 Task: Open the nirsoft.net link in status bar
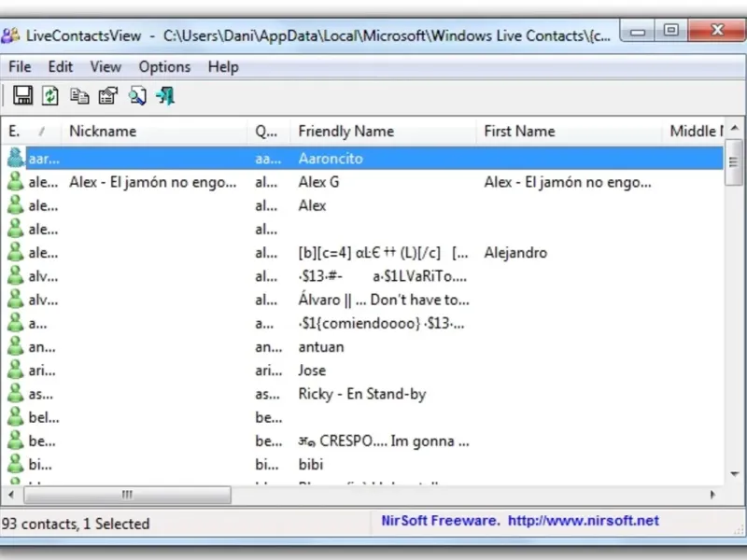point(583,521)
